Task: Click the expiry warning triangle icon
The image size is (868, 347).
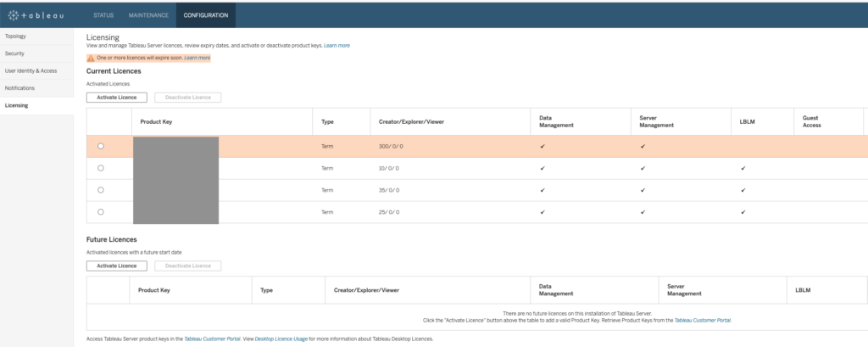Action: tap(91, 58)
